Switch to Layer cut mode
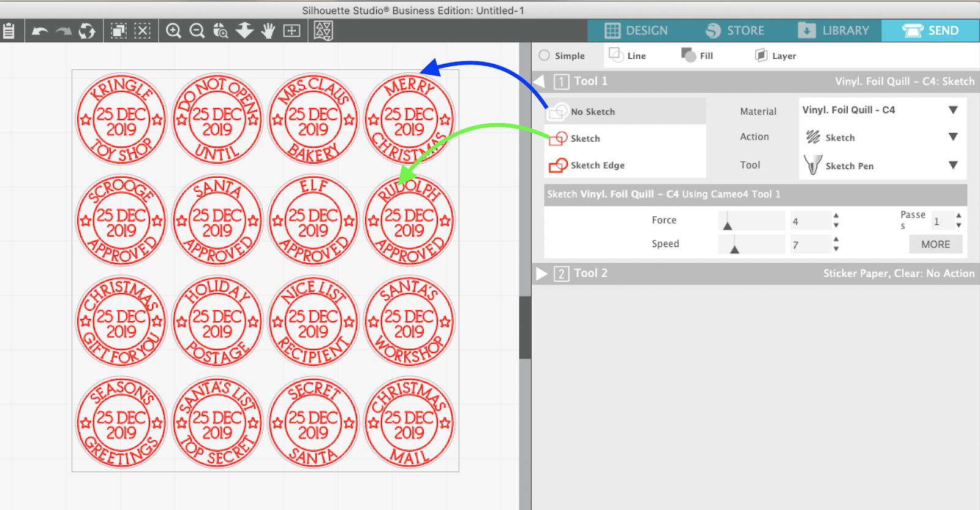This screenshot has height=510, width=980. pyautogui.click(x=775, y=55)
